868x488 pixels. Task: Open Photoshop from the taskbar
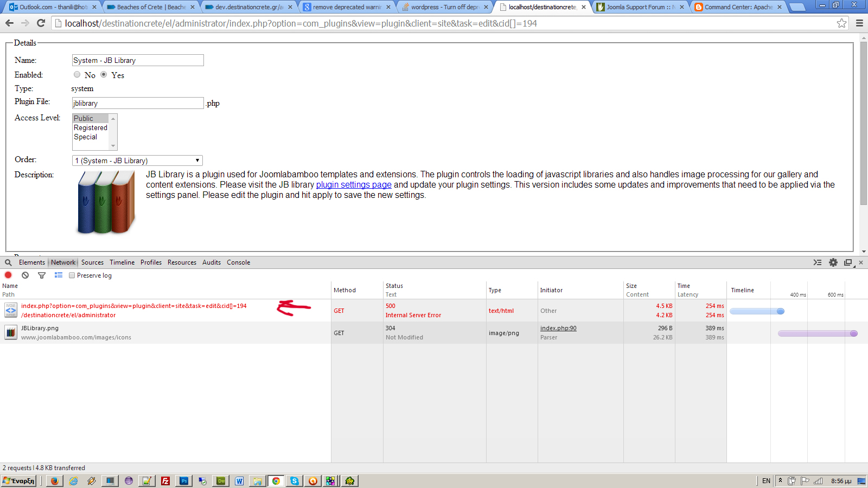pyautogui.click(x=184, y=481)
